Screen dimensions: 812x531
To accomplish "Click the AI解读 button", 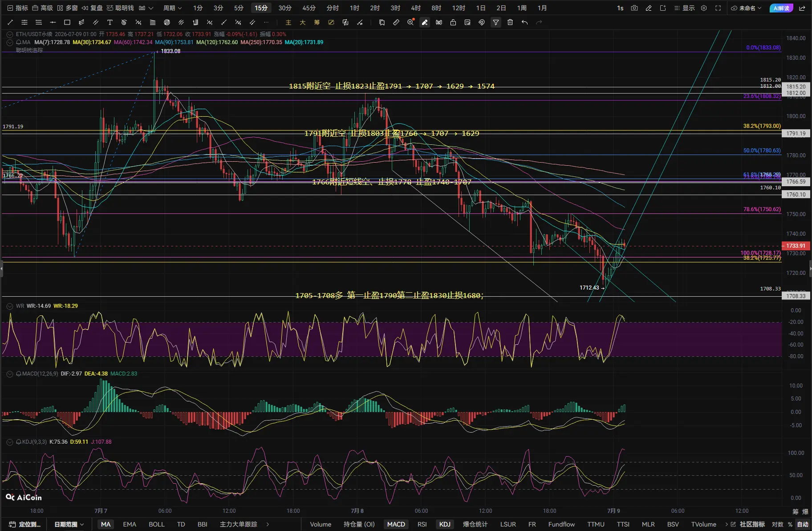I will pos(781,8).
